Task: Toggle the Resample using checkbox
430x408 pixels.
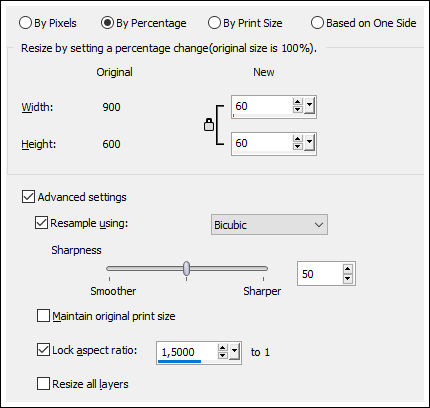Action: (41, 223)
